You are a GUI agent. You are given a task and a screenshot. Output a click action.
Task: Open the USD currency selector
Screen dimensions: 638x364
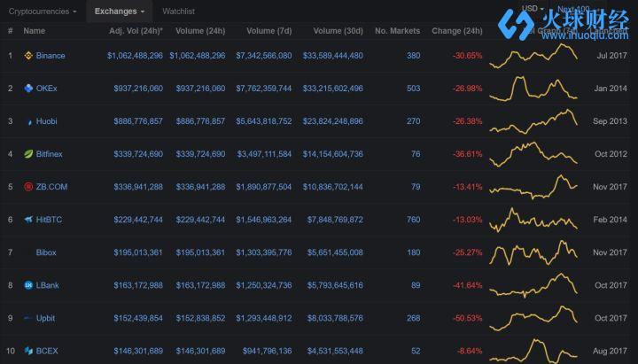(533, 8)
